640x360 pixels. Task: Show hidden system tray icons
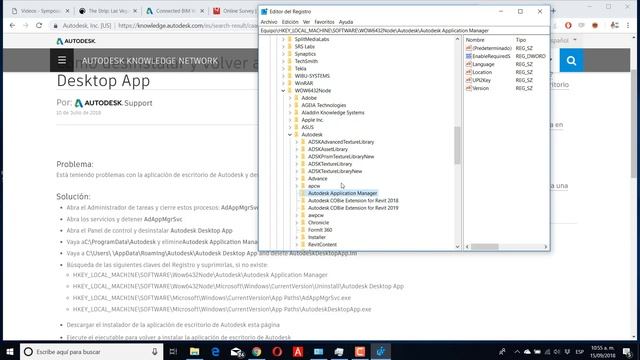coord(517,351)
